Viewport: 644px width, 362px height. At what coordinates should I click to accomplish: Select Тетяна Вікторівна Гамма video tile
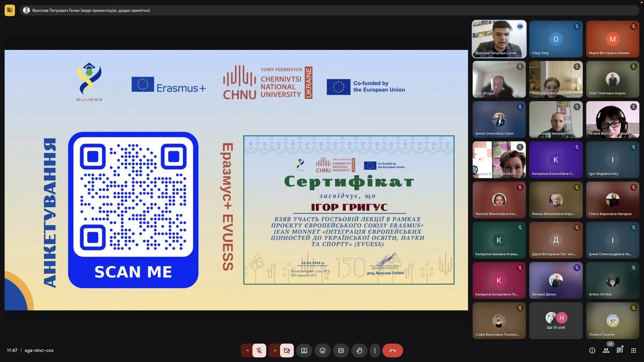pos(613,119)
